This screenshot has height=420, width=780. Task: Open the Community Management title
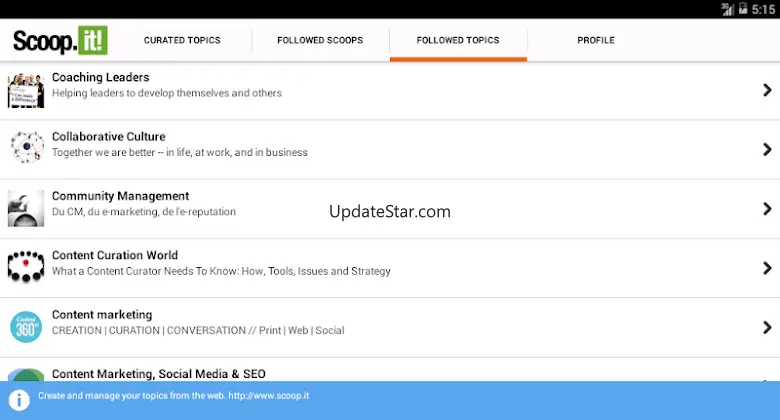(120, 196)
